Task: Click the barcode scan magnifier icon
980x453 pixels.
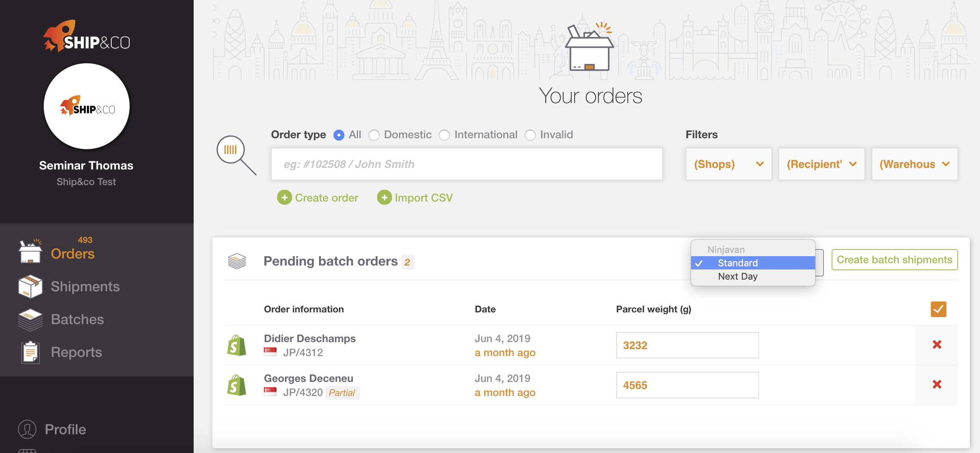Action: pyautogui.click(x=236, y=155)
